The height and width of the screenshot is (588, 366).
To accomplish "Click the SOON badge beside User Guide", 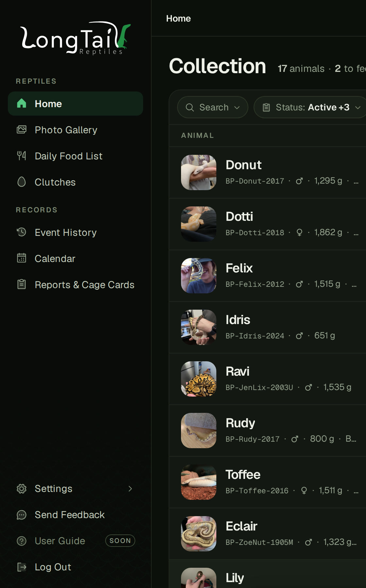I will point(120,541).
